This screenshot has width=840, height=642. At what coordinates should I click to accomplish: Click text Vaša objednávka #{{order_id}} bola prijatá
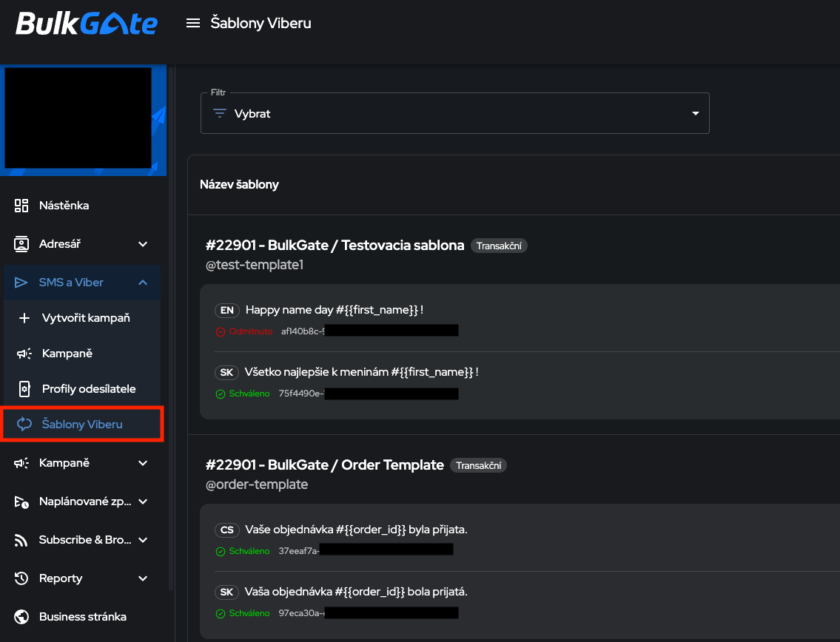pos(356,592)
